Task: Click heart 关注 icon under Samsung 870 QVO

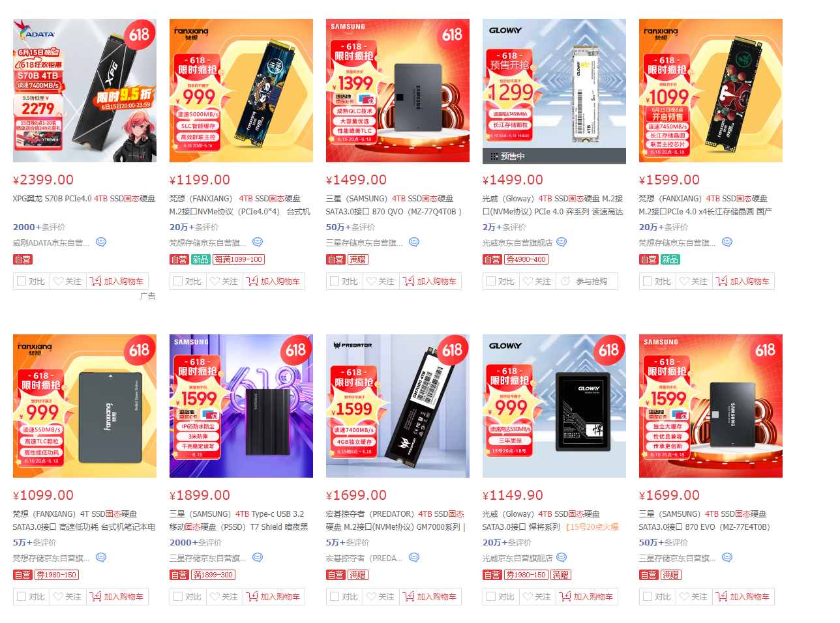Action: [x=372, y=281]
